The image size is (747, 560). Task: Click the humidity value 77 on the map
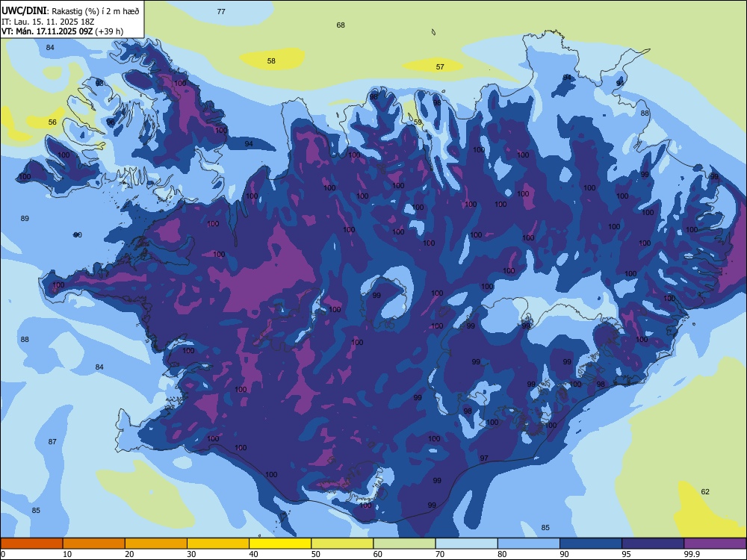[221, 11]
